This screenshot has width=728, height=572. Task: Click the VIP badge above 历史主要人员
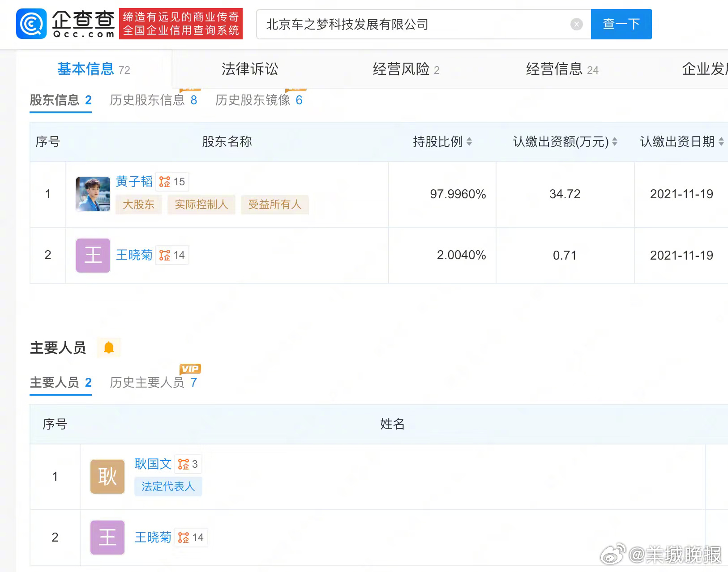click(x=191, y=368)
